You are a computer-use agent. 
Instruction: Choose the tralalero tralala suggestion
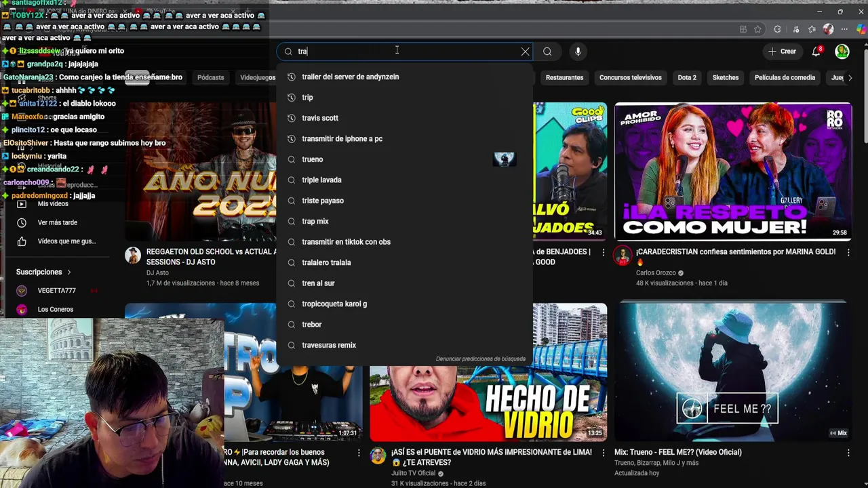[x=405, y=262]
